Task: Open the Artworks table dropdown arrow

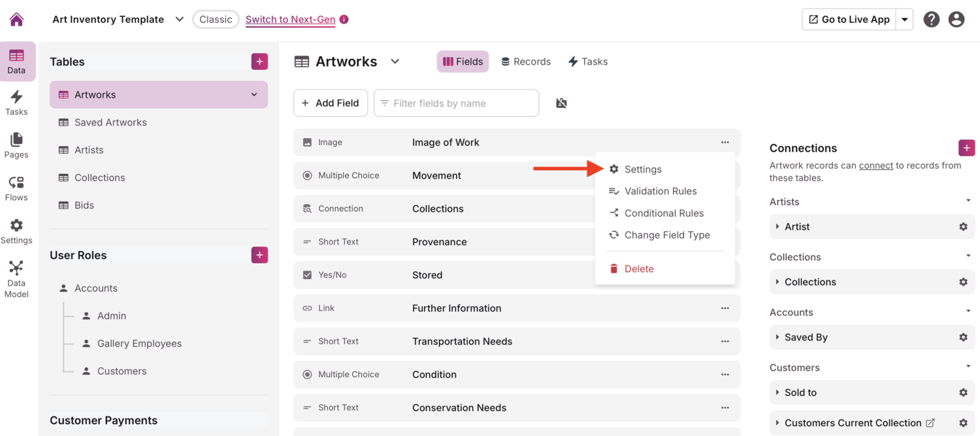Action: 395,61
